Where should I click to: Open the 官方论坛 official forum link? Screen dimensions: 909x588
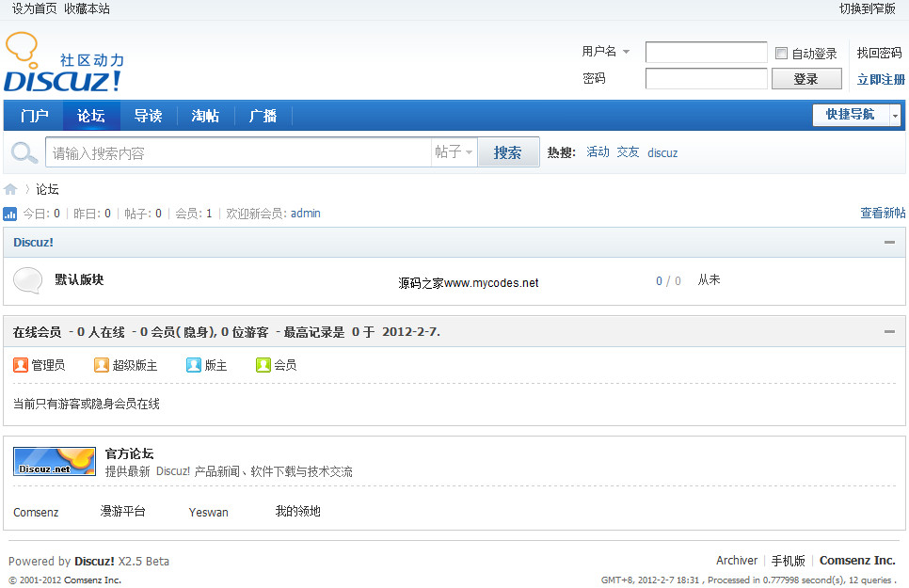tap(129, 453)
